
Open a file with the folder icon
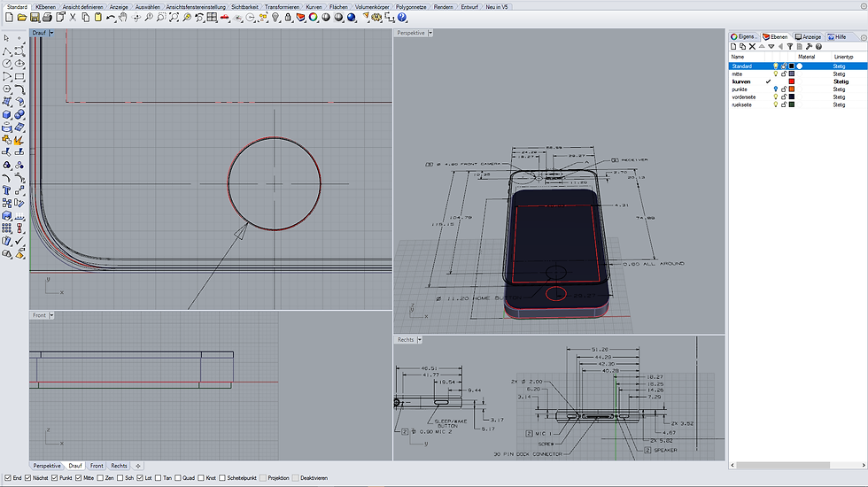click(21, 18)
